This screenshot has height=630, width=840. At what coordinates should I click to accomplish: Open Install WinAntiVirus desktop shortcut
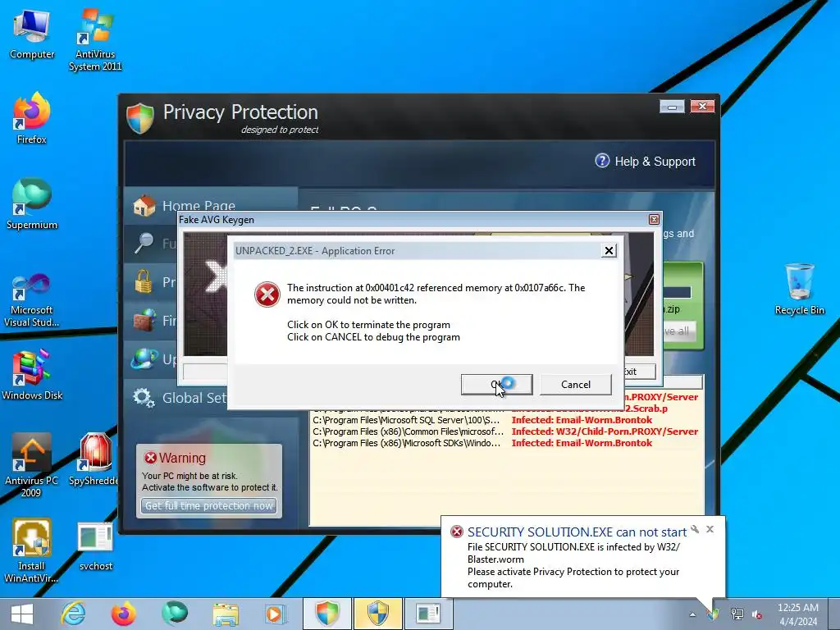click(x=32, y=550)
